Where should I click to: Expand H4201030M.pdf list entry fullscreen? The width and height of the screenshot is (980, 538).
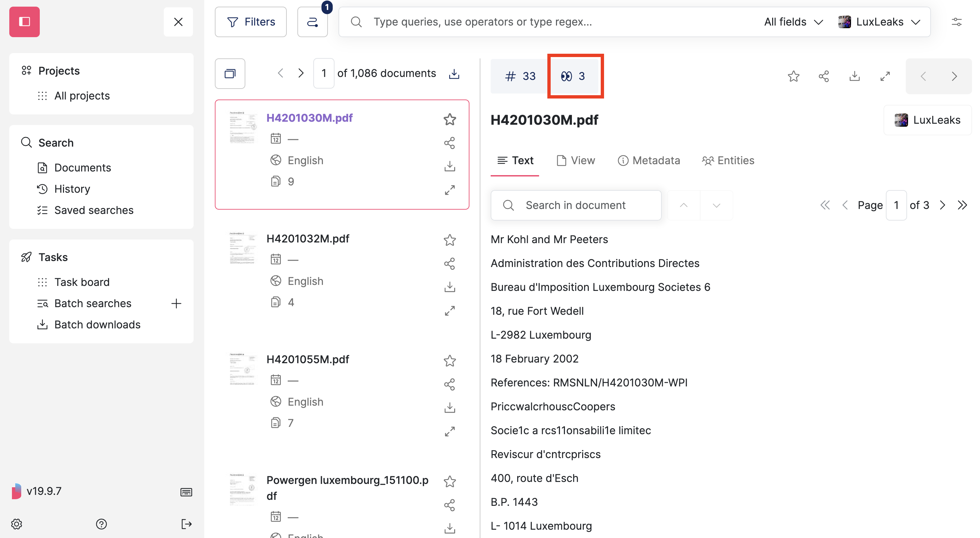pos(450,190)
